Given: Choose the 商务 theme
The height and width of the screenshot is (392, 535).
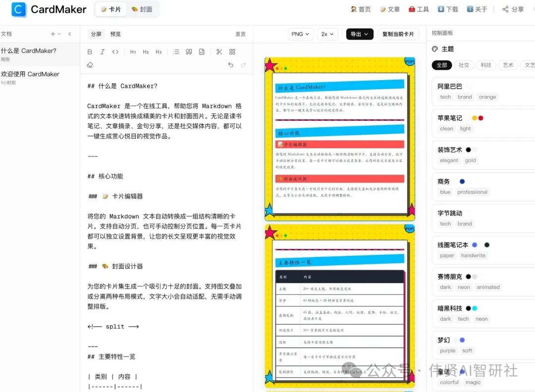Looking at the screenshot, I should point(483,187).
